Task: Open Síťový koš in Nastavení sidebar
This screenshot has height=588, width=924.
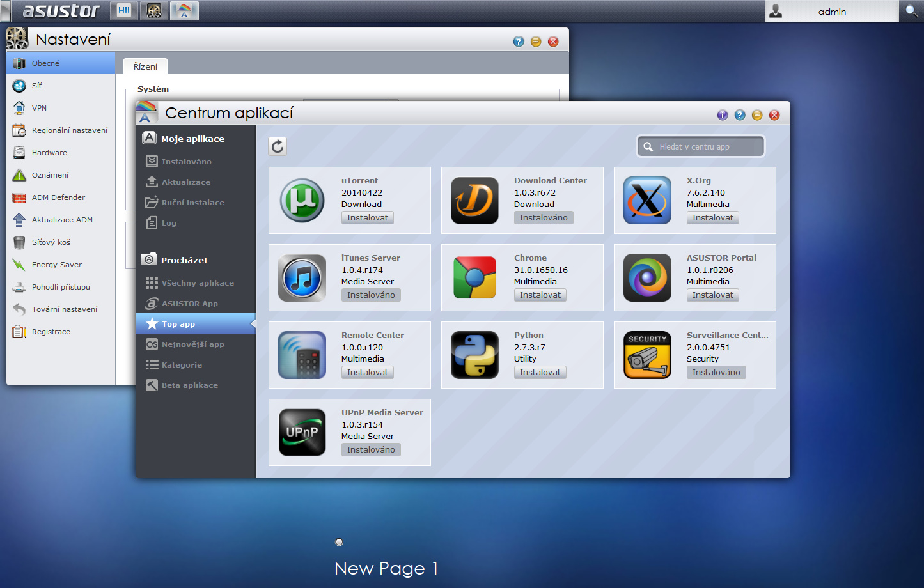Action: (61, 242)
